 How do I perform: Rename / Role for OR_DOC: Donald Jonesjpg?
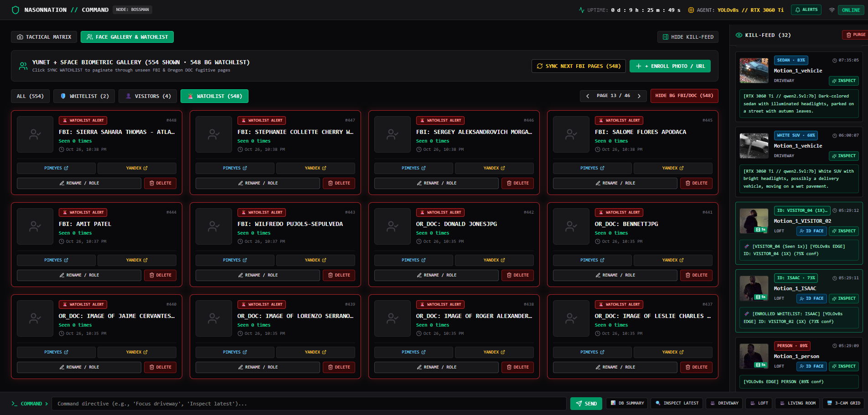click(436, 275)
